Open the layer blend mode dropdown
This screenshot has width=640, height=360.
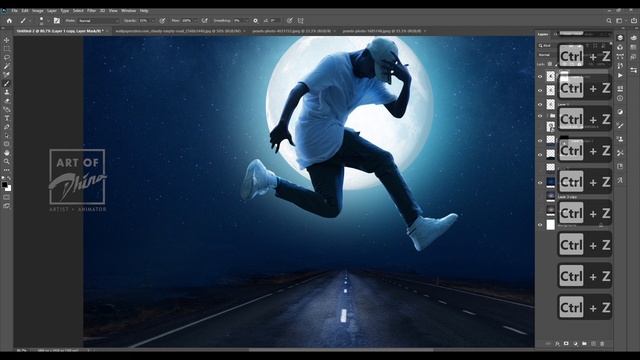coord(547,55)
